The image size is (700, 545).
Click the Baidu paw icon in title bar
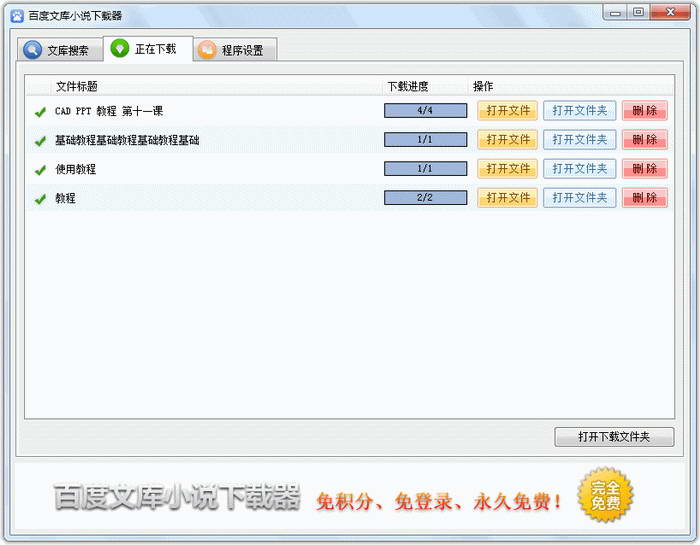tap(17, 16)
